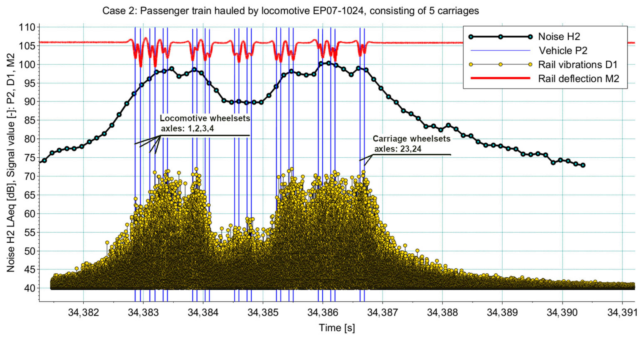
Task: Click the 34,382 x-axis tick label
Action: coord(83,312)
